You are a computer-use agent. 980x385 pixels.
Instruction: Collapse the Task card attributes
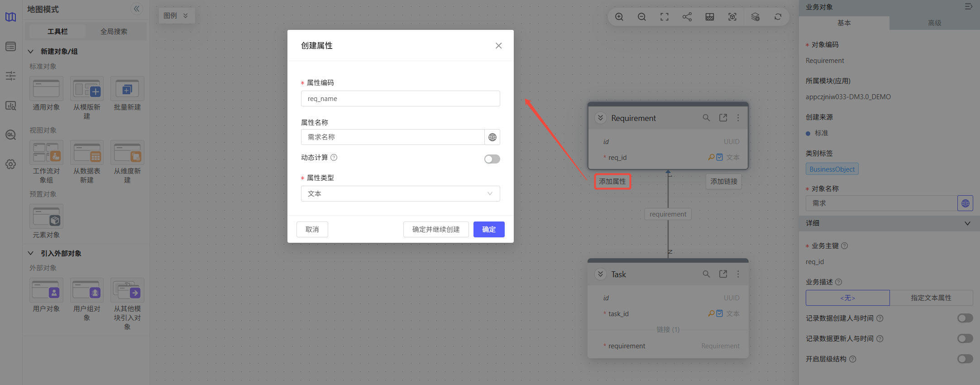pos(600,274)
